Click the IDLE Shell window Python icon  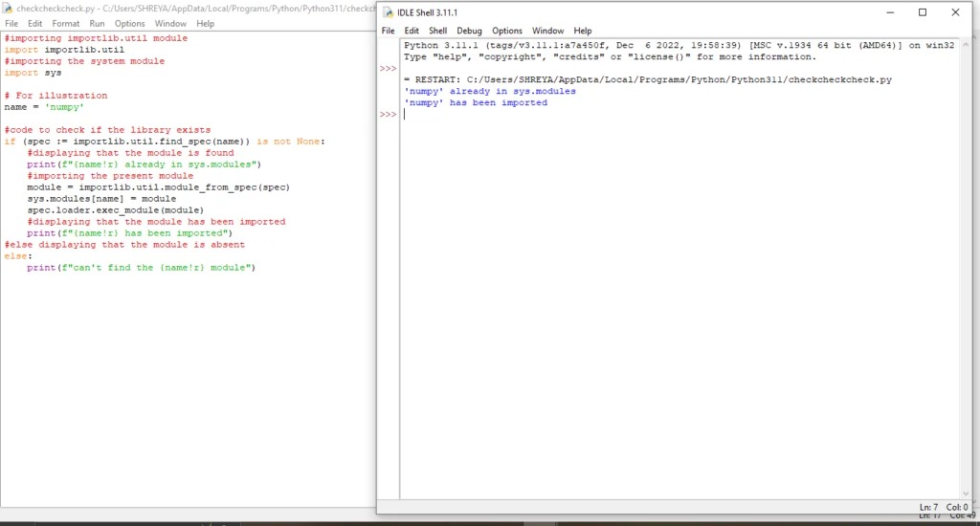[x=389, y=12]
